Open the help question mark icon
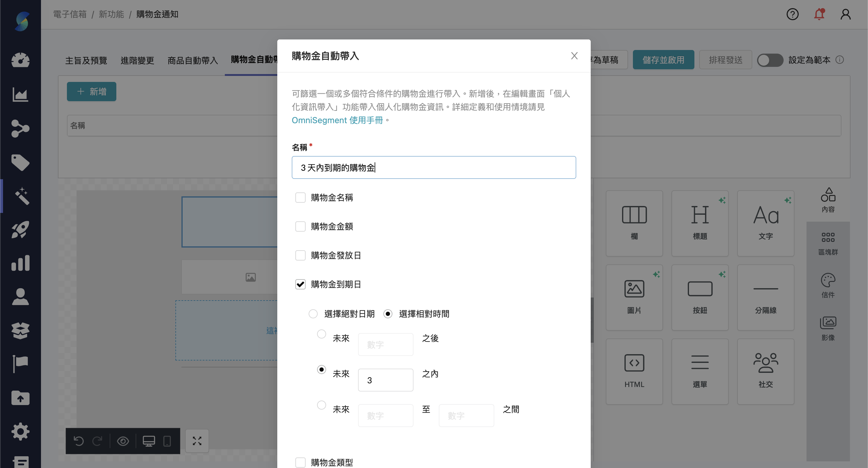 pos(793,14)
